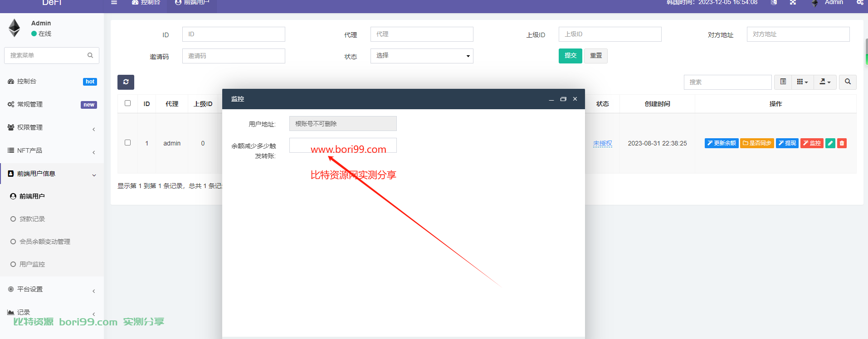This screenshot has width=868, height=339.
Task: Click the hamburger menu toggle in the header
Action: (x=114, y=2)
